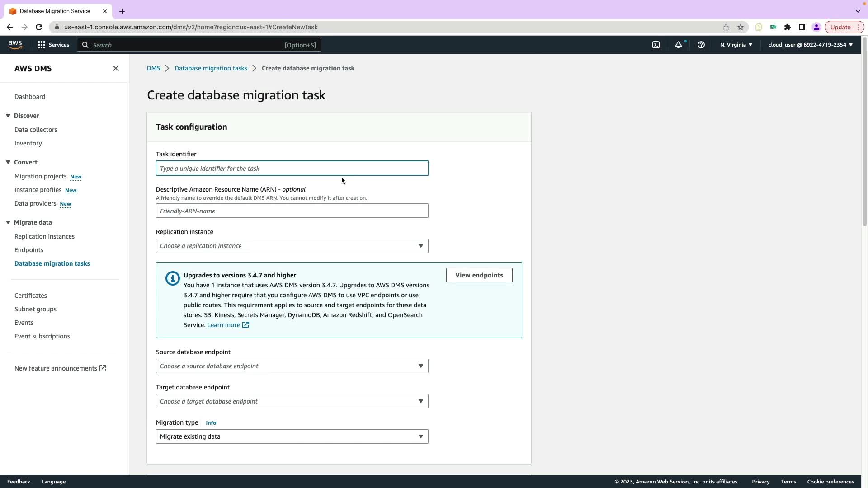This screenshot has height=488, width=868.
Task: Open the Source database endpoint dropdown
Action: (x=292, y=366)
